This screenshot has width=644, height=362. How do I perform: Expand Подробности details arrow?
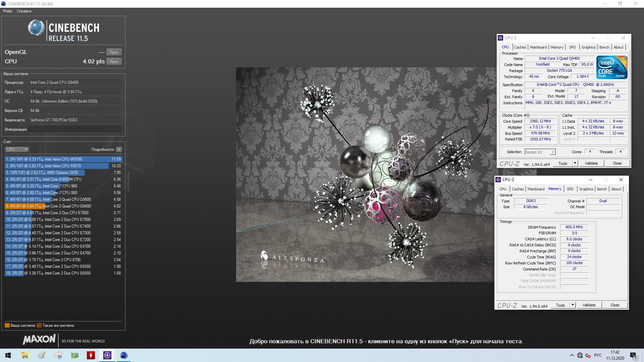[x=119, y=149]
